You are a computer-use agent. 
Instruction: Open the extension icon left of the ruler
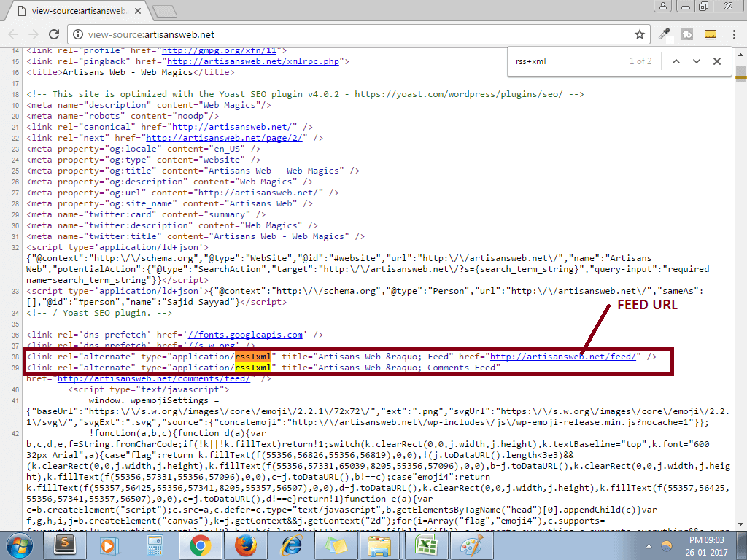(x=687, y=34)
